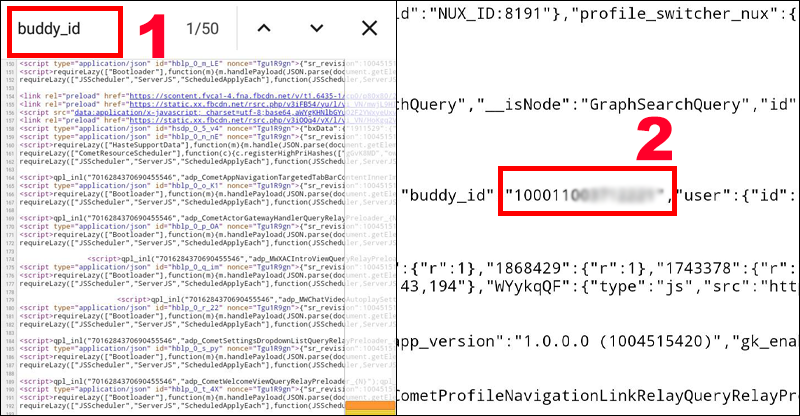The height and width of the screenshot is (416, 800).
Task: Click CometProfileNavigationLinkRelayQuery text at bottom
Action: 598,400
